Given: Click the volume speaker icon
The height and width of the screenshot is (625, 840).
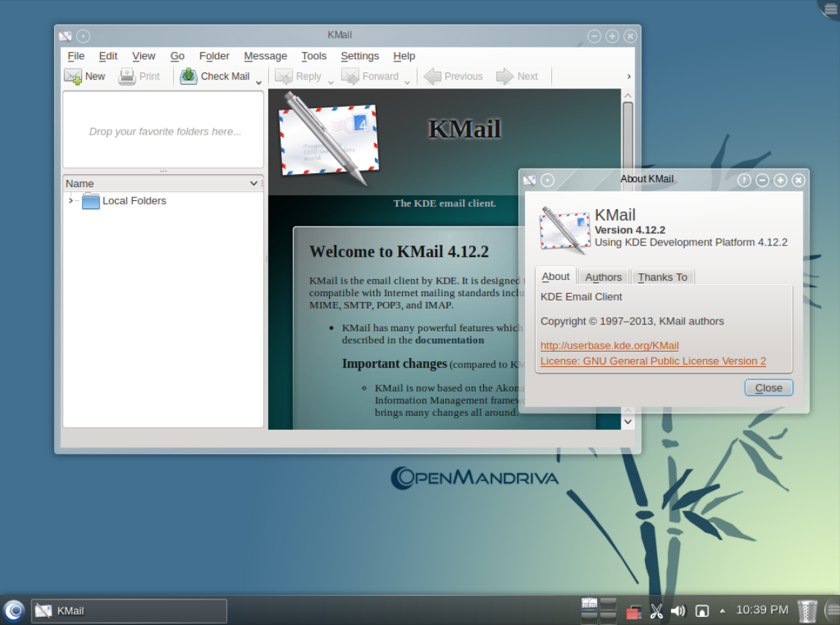Looking at the screenshot, I should click(678, 611).
